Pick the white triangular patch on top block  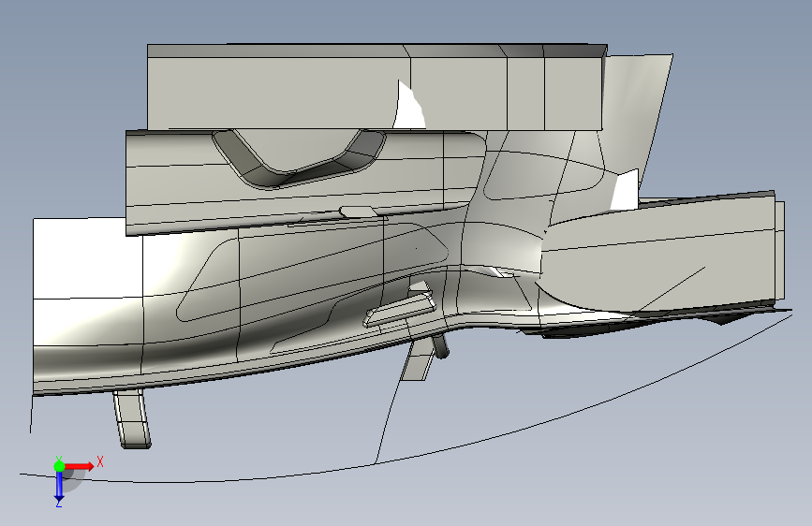click(409, 106)
